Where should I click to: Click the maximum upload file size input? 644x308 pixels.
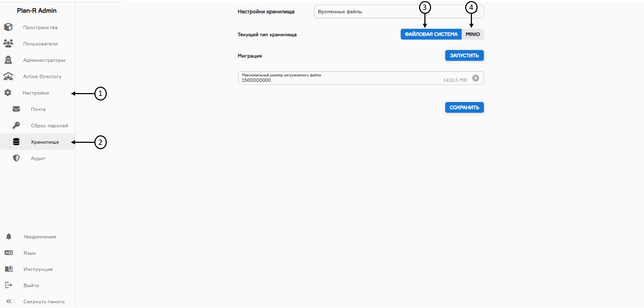(x=337, y=80)
